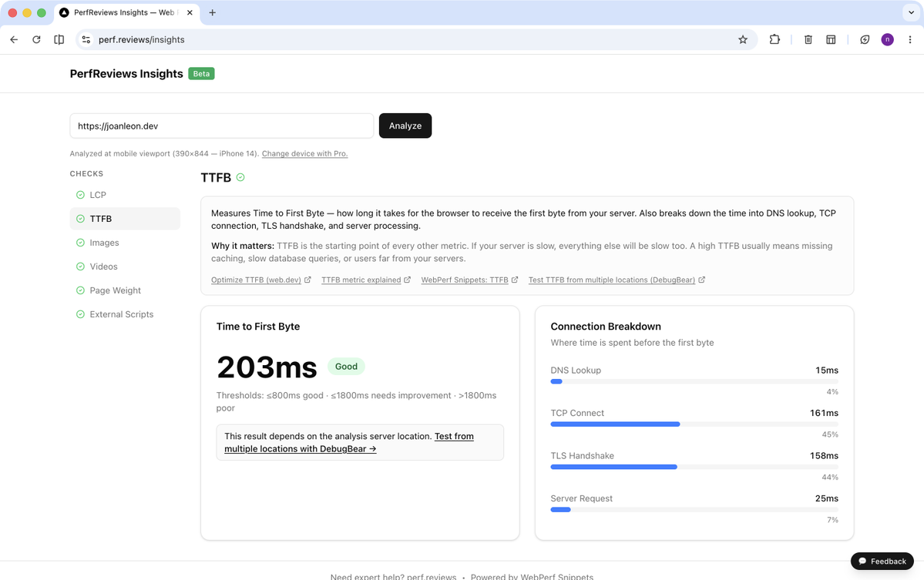Click the LCP check status icon
924x580 pixels.
[80, 195]
